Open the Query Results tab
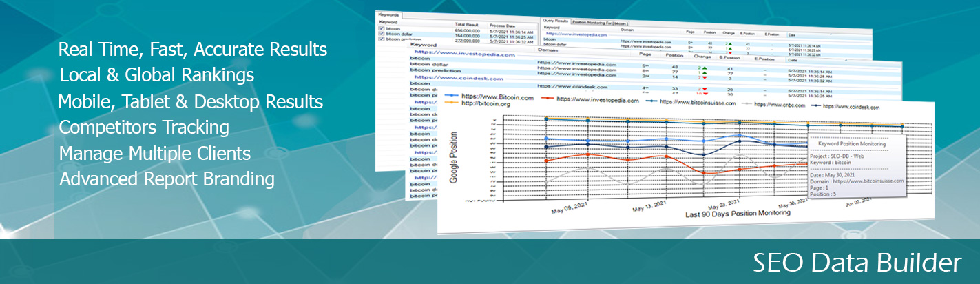 coord(555,21)
